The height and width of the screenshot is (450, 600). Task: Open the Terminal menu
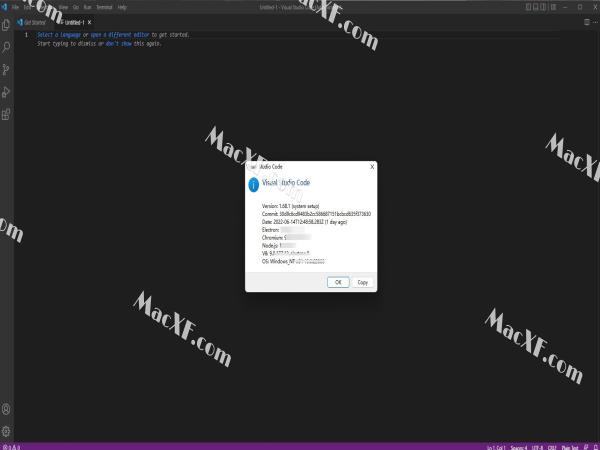click(104, 7)
